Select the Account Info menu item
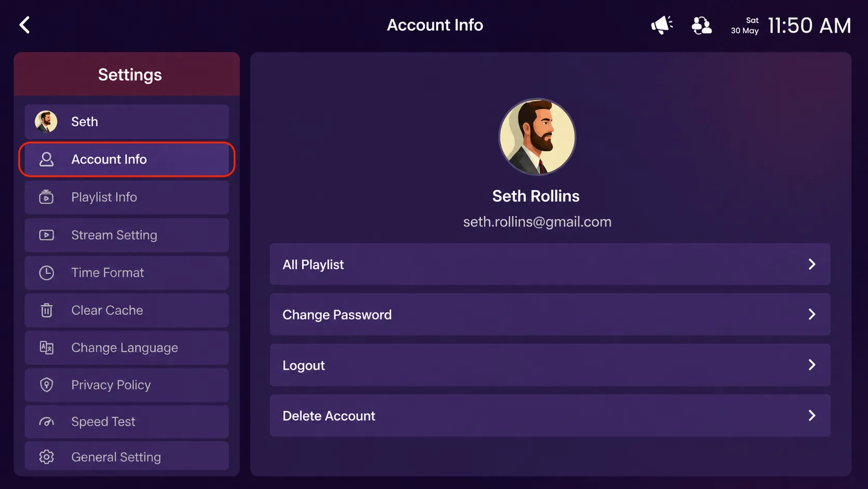The image size is (868, 489). [127, 159]
